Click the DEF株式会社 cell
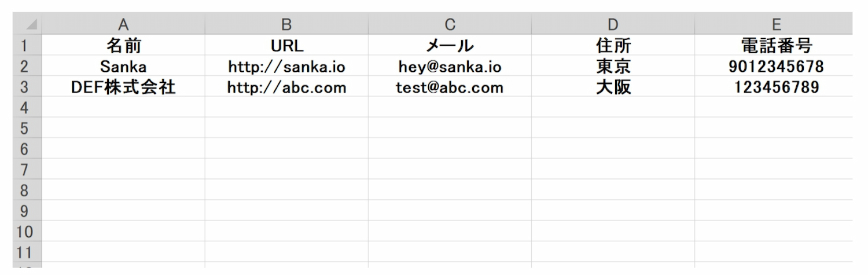 (123, 87)
